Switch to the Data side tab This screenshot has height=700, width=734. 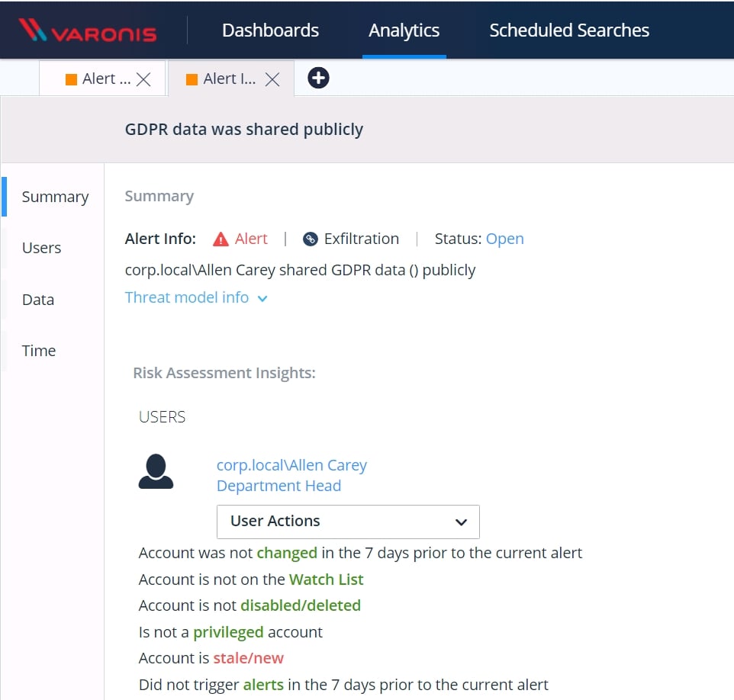pos(38,300)
